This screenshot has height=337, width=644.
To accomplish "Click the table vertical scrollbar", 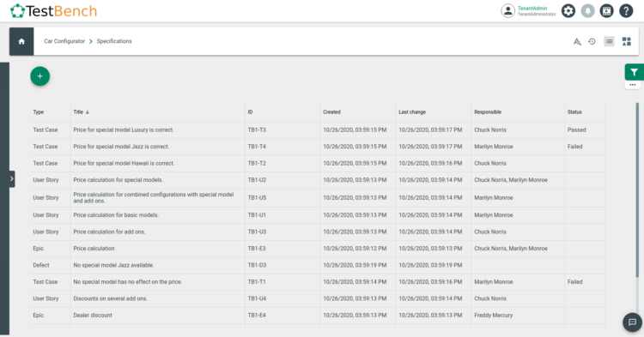I will pyautogui.click(x=637, y=190).
